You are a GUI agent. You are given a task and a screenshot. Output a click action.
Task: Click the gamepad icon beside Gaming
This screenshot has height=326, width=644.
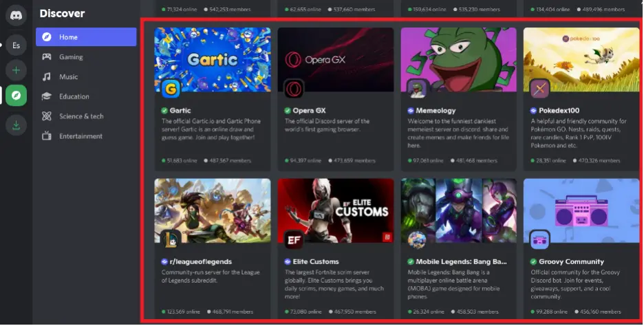click(47, 56)
